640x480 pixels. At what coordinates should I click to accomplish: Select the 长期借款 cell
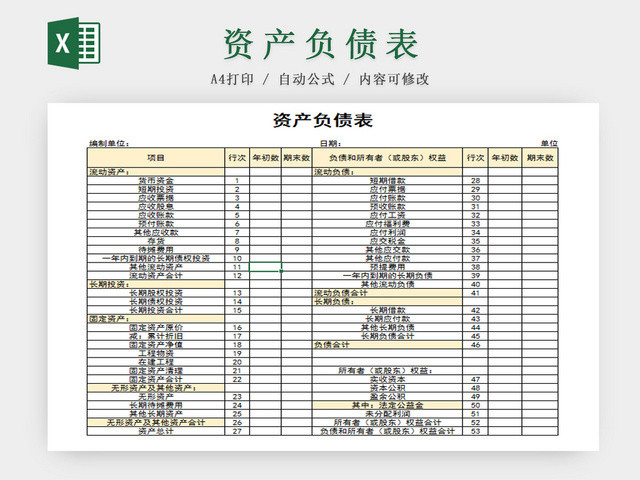click(387, 310)
